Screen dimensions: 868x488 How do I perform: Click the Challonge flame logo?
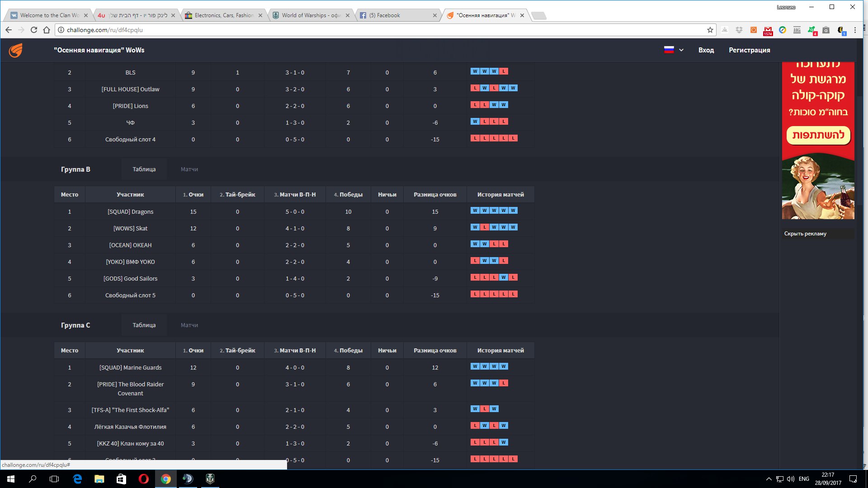[x=15, y=50]
